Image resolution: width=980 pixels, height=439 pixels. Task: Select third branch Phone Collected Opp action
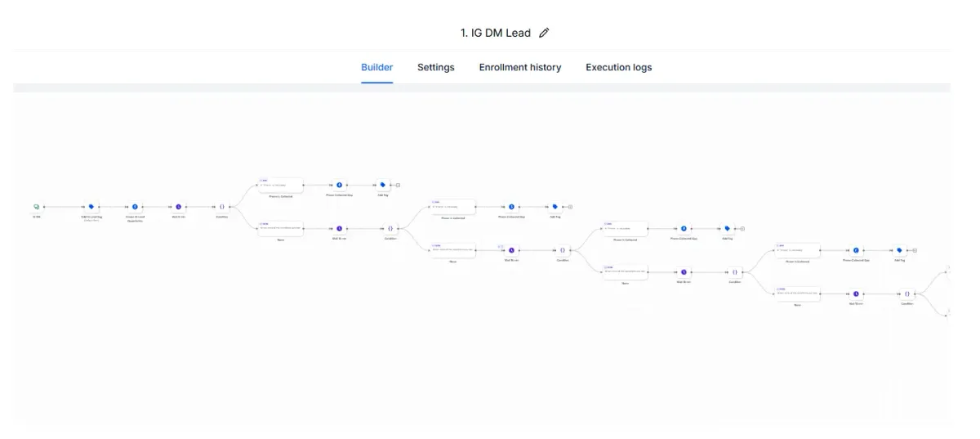pyautogui.click(x=684, y=228)
